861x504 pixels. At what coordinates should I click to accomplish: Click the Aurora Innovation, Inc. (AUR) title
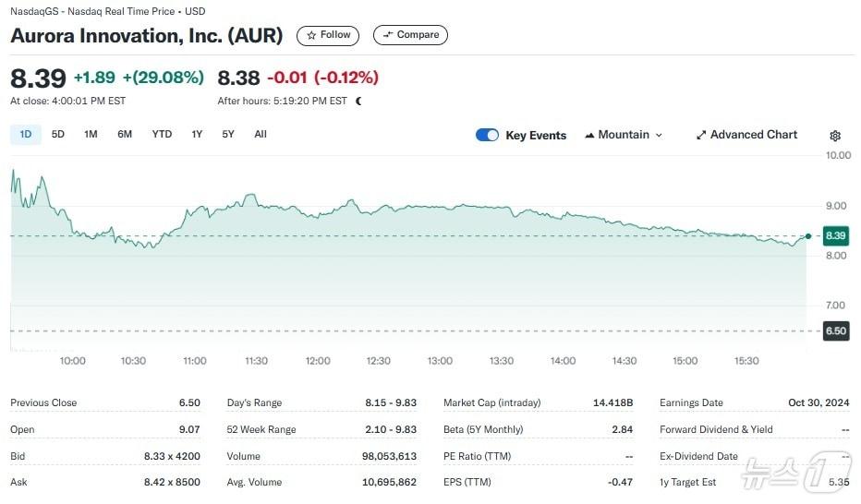(x=146, y=35)
